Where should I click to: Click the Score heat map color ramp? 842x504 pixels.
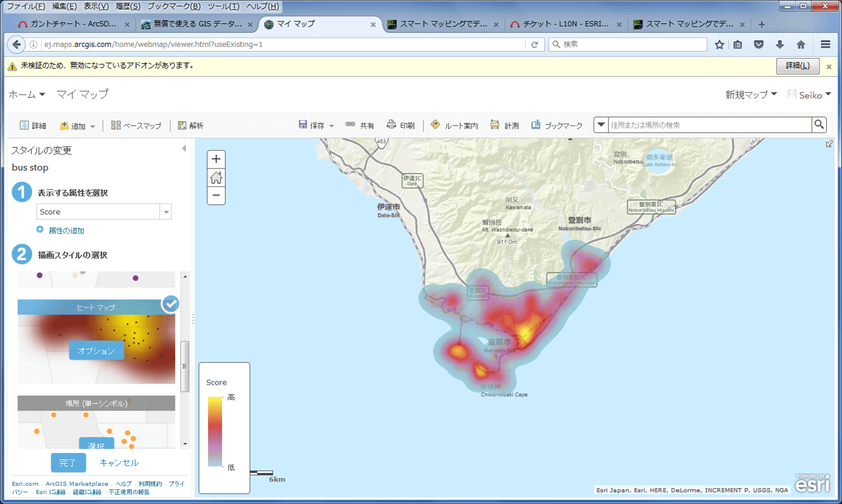pos(215,431)
